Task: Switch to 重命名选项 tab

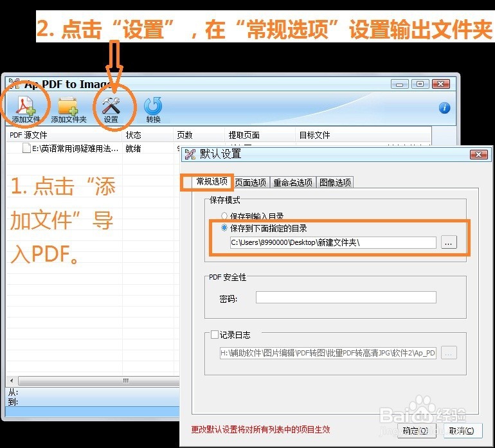Action: click(x=292, y=183)
